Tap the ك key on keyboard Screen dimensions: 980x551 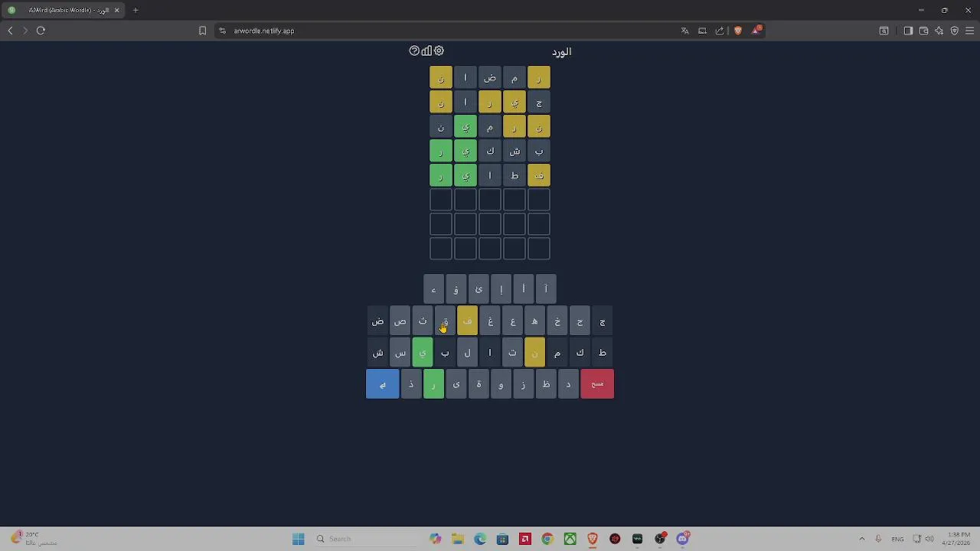click(580, 353)
